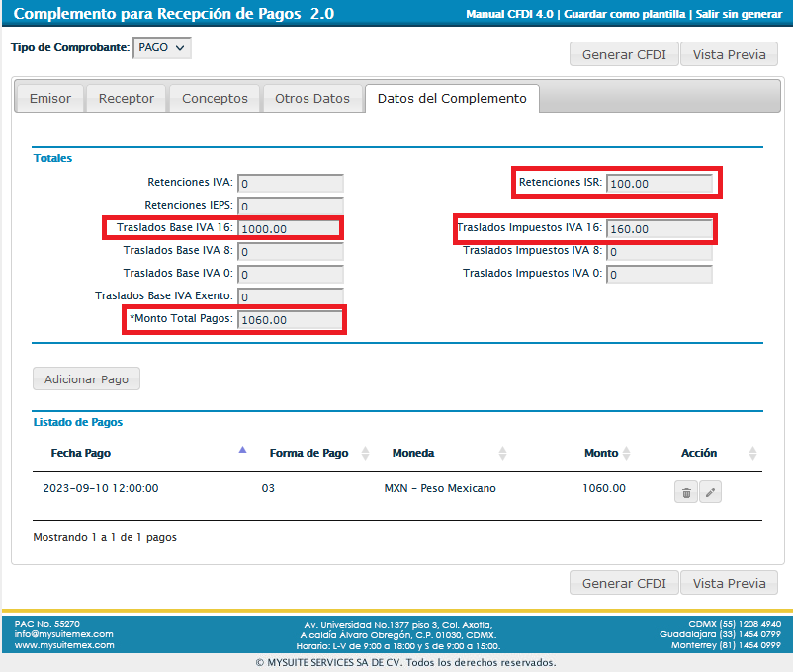The height and width of the screenshot is (672, 793).
Task: Sort by Forma de Pago arrows
Action: click(x=365, y=453)
